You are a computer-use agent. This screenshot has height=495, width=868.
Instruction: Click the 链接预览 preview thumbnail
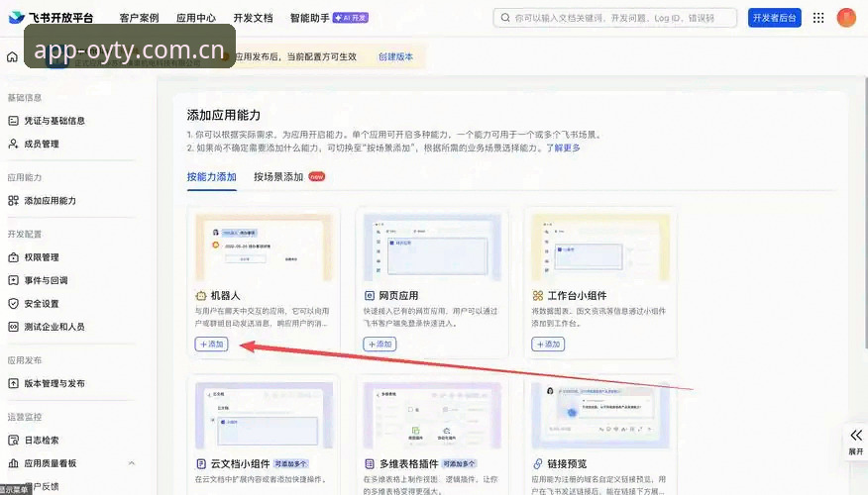pos(600,415)
